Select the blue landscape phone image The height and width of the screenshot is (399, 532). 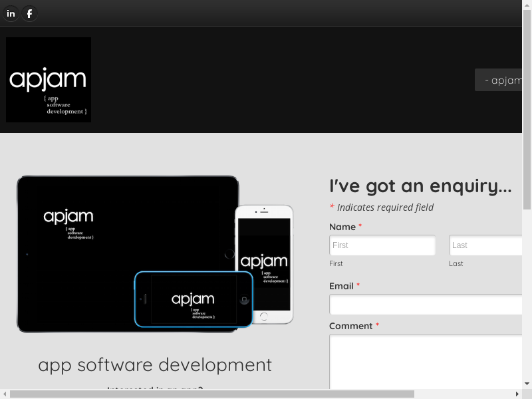pos(194,299)
